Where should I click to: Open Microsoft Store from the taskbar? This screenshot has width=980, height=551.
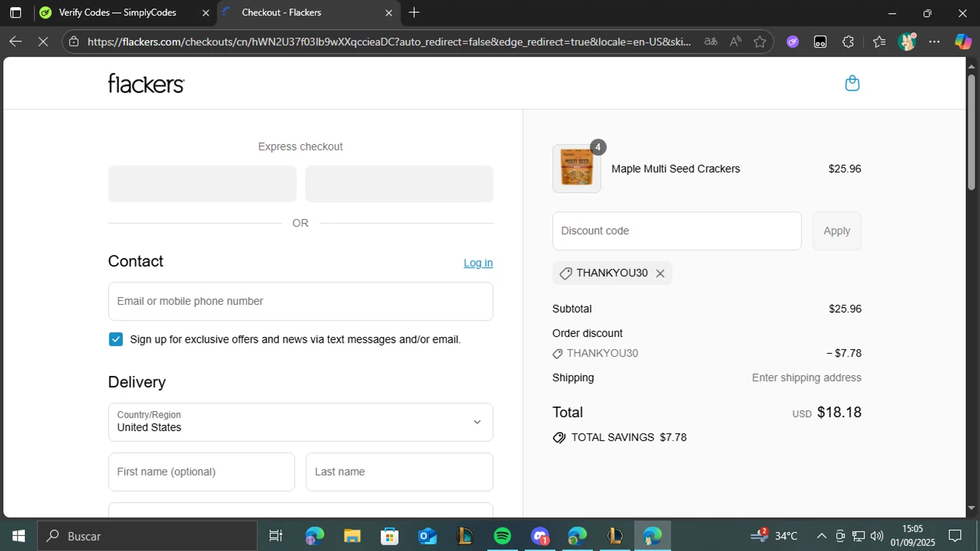click(x=390, y=536)
